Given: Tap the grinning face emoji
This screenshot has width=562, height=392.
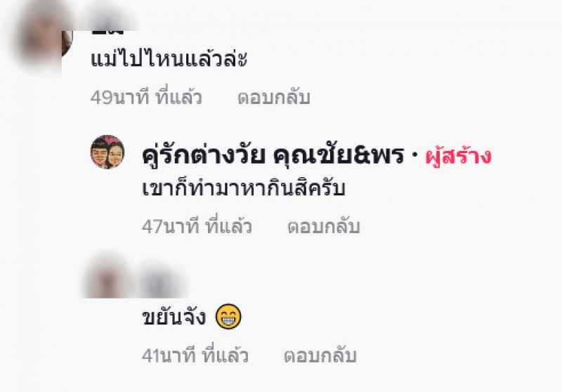Looking at the screenshot, I should click(x=228, y=316).
